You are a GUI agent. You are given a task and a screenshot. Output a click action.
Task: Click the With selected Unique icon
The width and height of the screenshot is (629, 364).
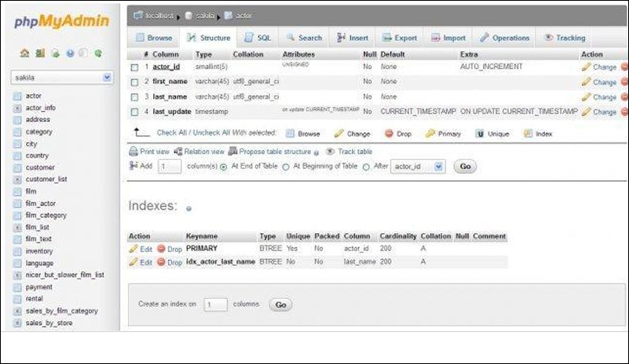pyautogui.click(x=479, y=134)
